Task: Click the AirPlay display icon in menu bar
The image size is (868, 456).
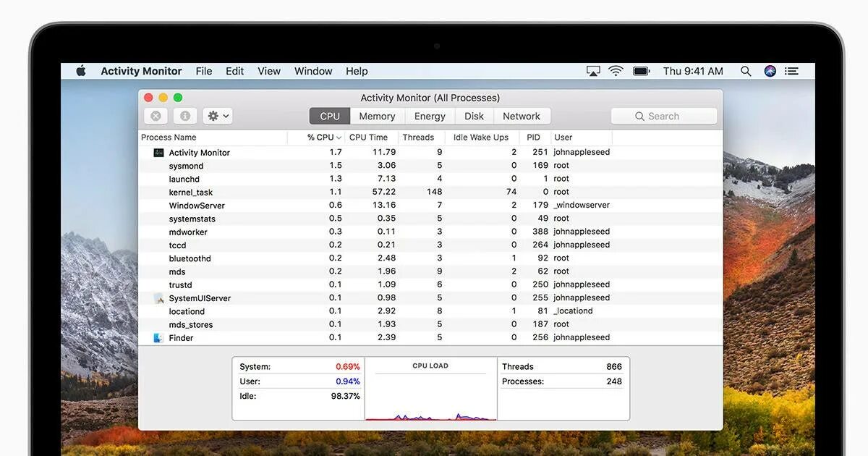Action: coord(593,71)
